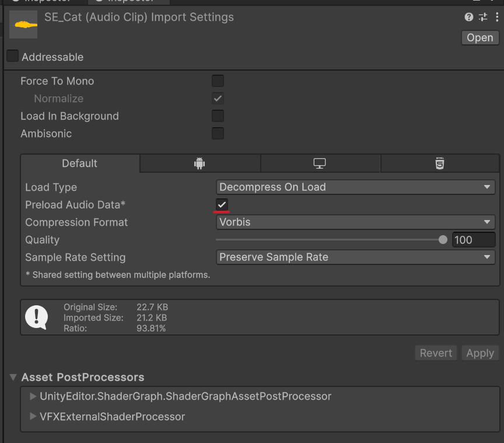
Task: Toggle the Normalize checkbox
Action: coord(218,99)
